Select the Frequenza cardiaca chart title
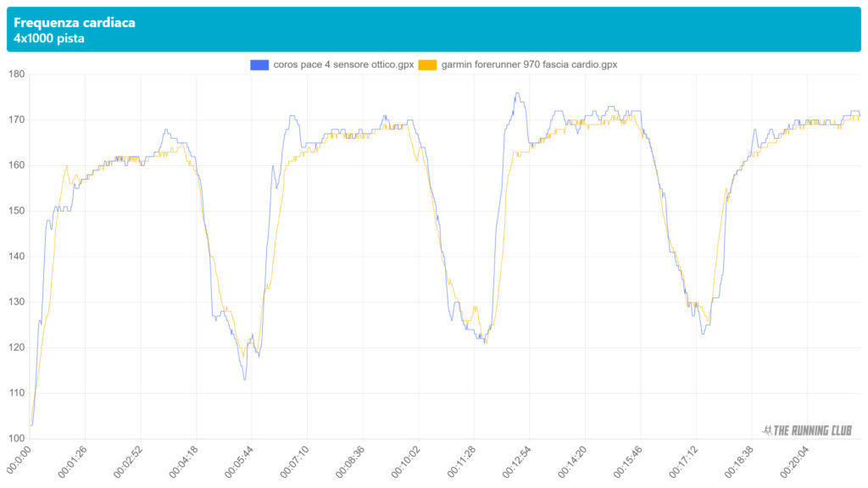Screen dimensions: 868x488 [75, 23]
